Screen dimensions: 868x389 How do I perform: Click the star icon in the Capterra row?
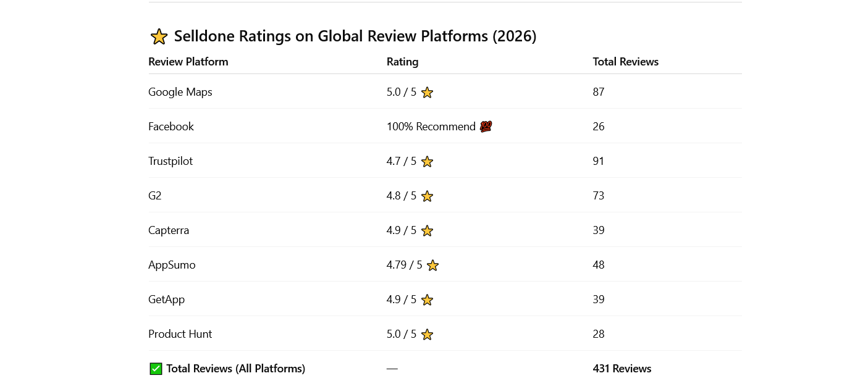(x=427, y=231)
